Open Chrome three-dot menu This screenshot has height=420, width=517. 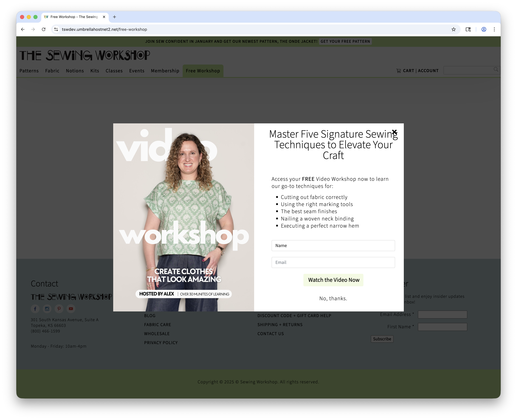point(494,29)
